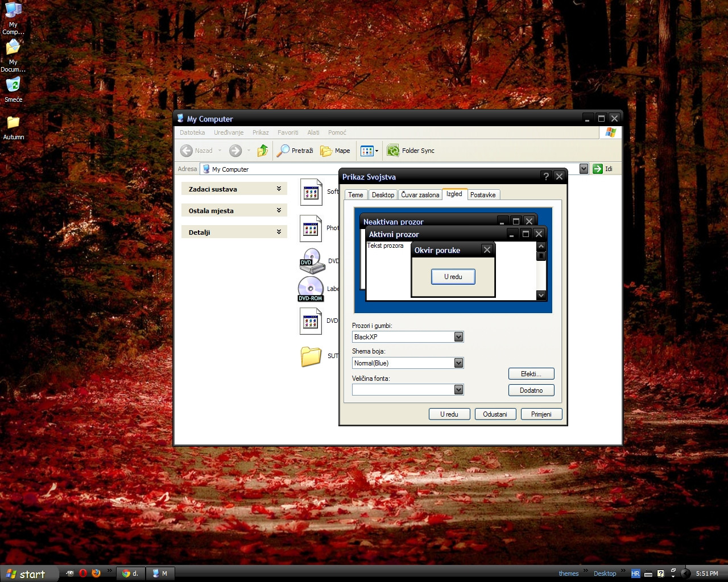
Task: Click the Folder Sync toolbar button
Action: pos(411,151)
